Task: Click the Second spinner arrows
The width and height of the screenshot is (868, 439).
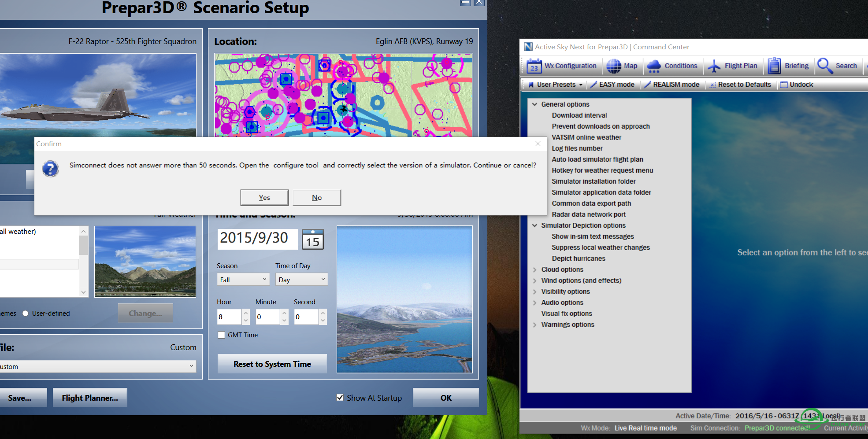Action: (323, 317)
